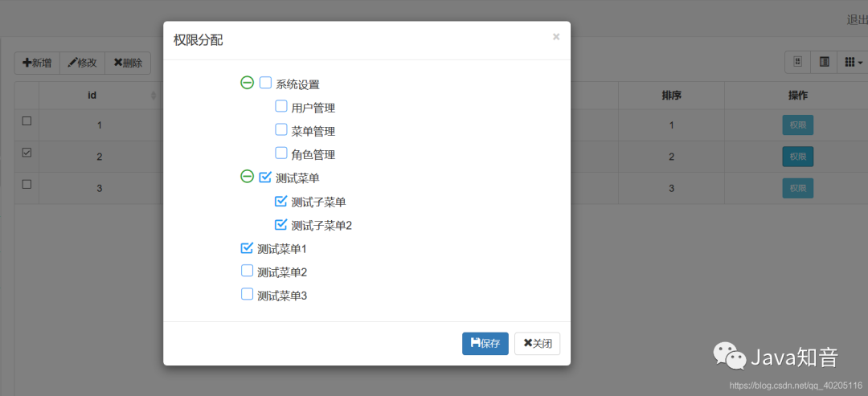This screenshot has height=396, width=868.
Task: Select the 系统设置 tree label
Action: [298, 85]
